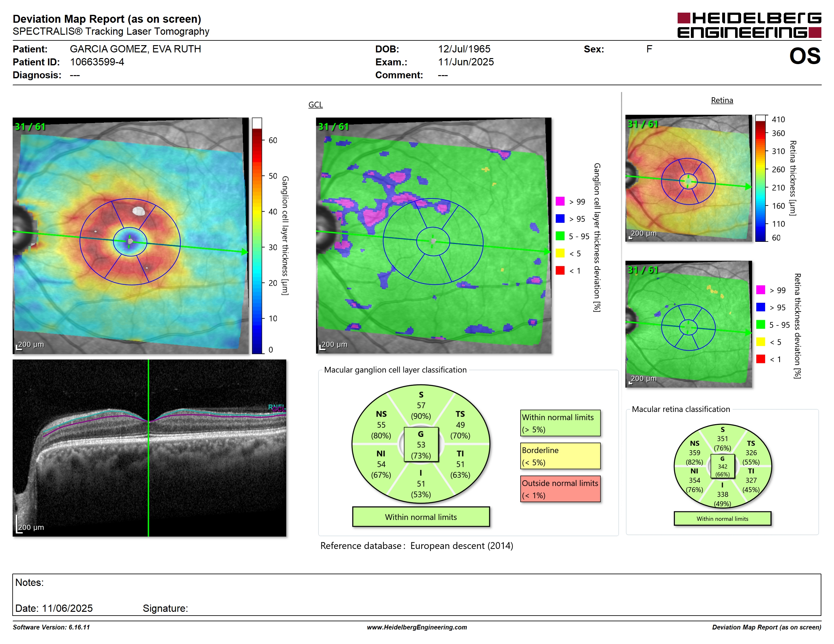
Task: Click exam date '11/Jun/2025'
Action: tap(466, 62)
